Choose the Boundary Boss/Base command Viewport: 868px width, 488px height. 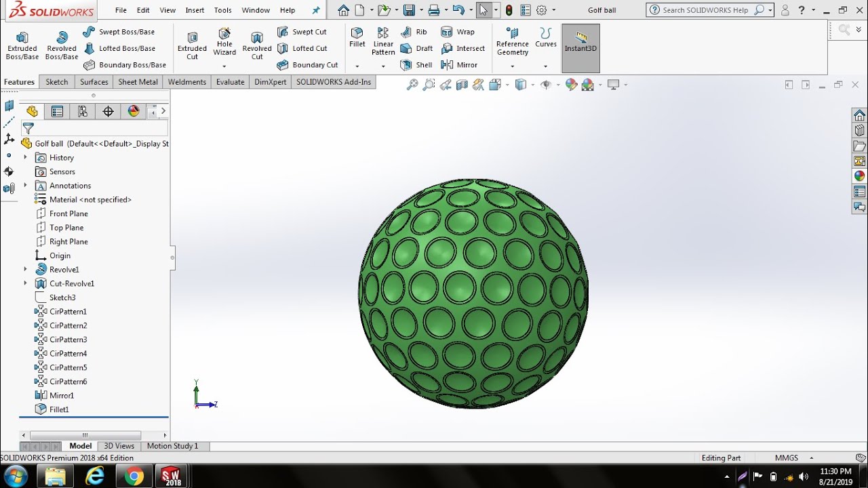click(125, 65)
